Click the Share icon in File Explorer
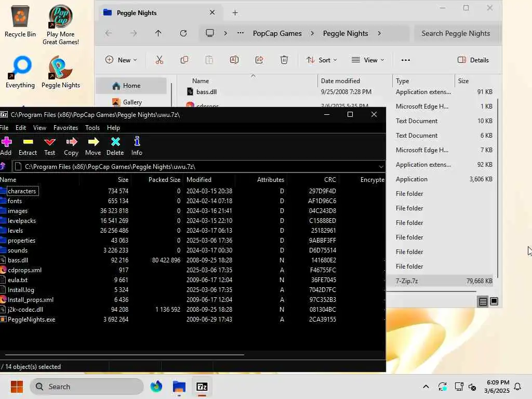Image resolution: width=532 pixels, height=399 pixels. 259,60
